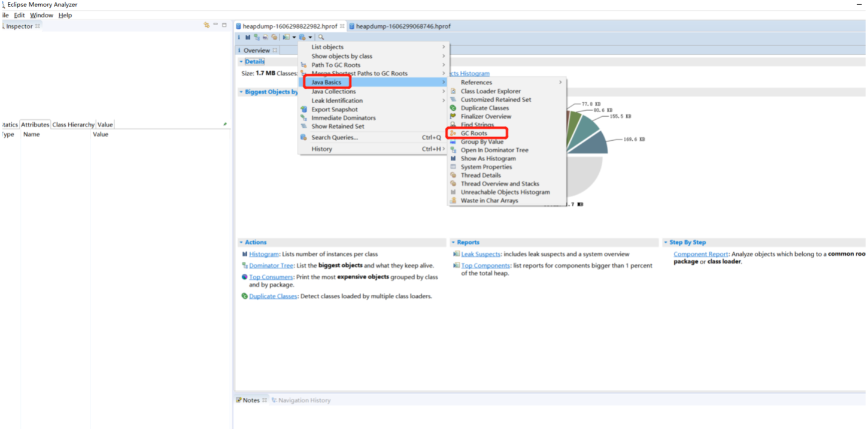This screenshot has height=429, width=868.
Task: Open the History menu entry
Action: (x=321, y=149)
